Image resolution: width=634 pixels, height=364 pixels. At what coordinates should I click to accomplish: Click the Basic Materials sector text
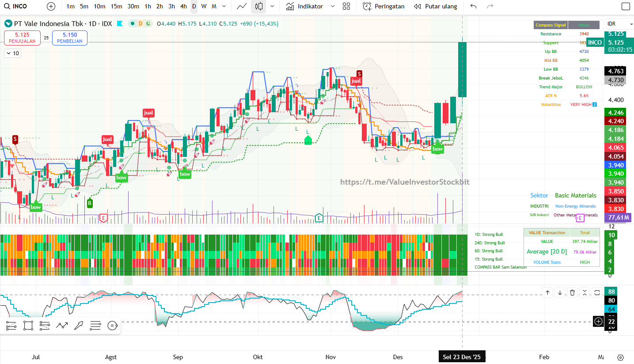[x=576, y=195]
